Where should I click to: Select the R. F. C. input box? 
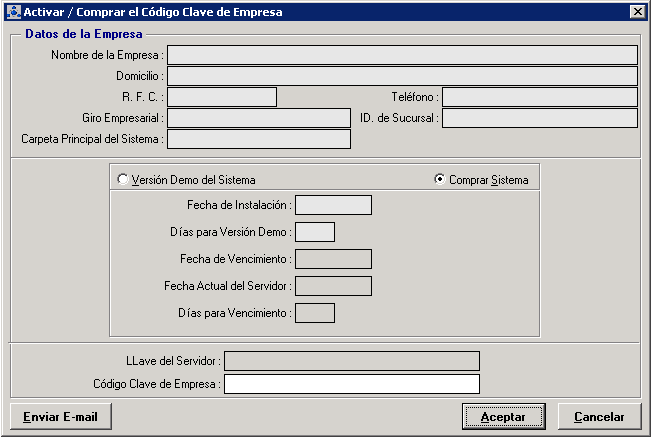point(221,97)
